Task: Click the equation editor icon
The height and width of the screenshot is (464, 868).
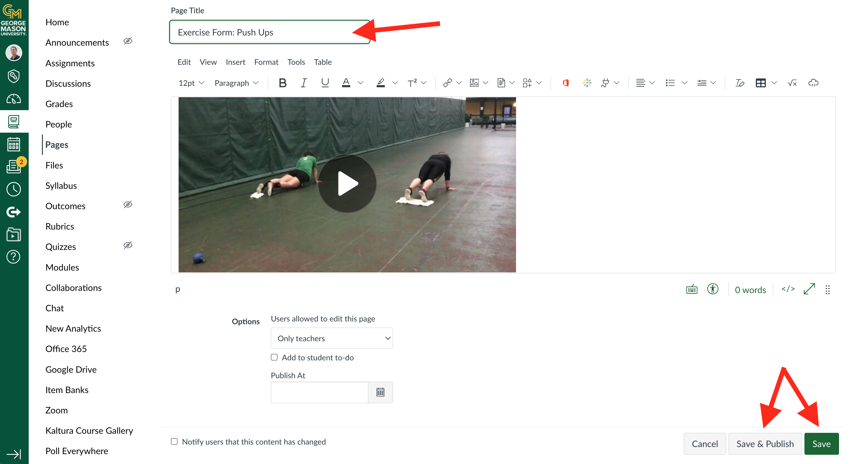Action: click(x=792, y=83)
